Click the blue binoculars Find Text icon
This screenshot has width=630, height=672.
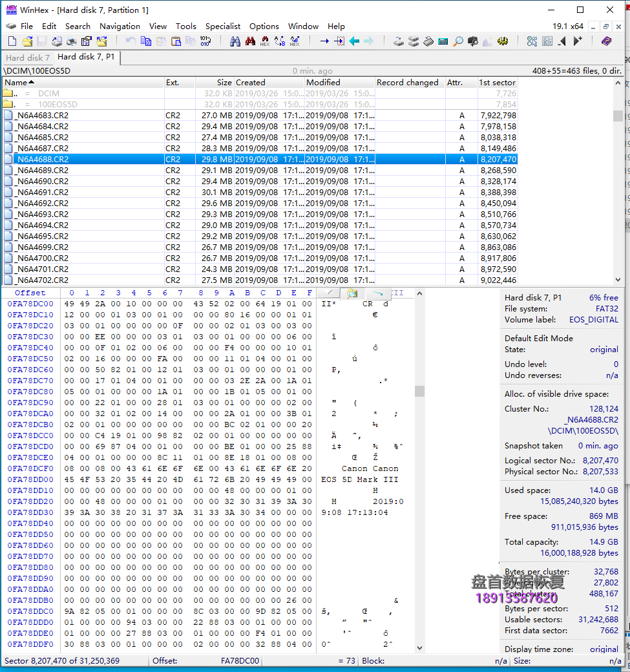(235, 41)
